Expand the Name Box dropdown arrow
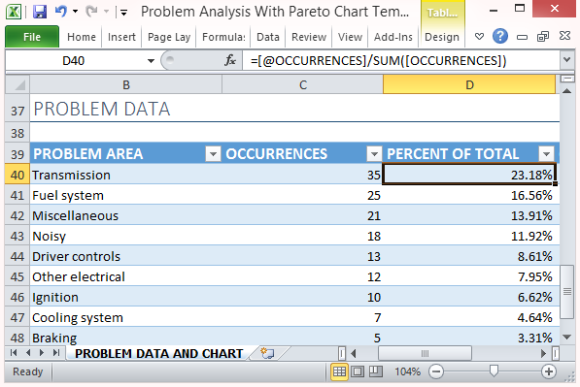The height and width of the screenshot is (387, 580). coord(151,61)
